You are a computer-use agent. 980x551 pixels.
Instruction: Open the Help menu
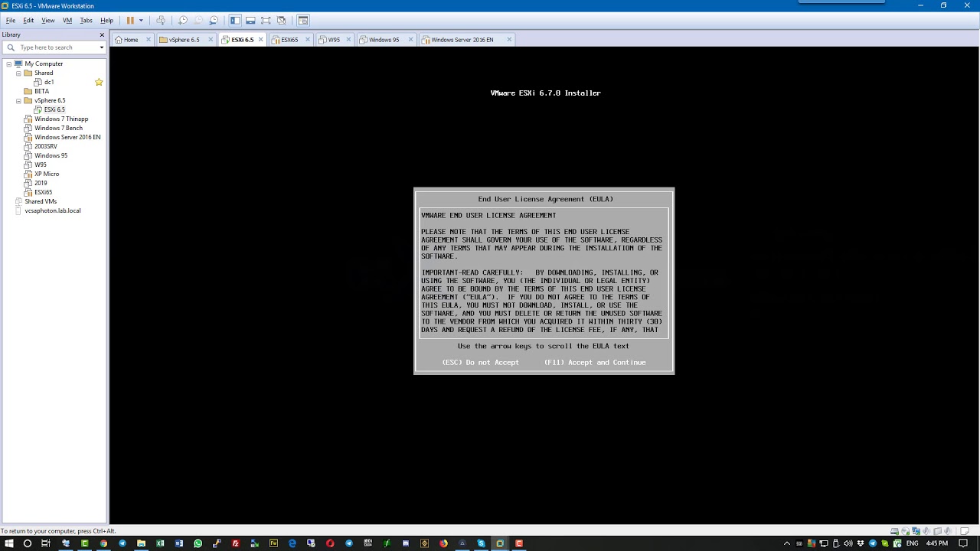(106, 21)
